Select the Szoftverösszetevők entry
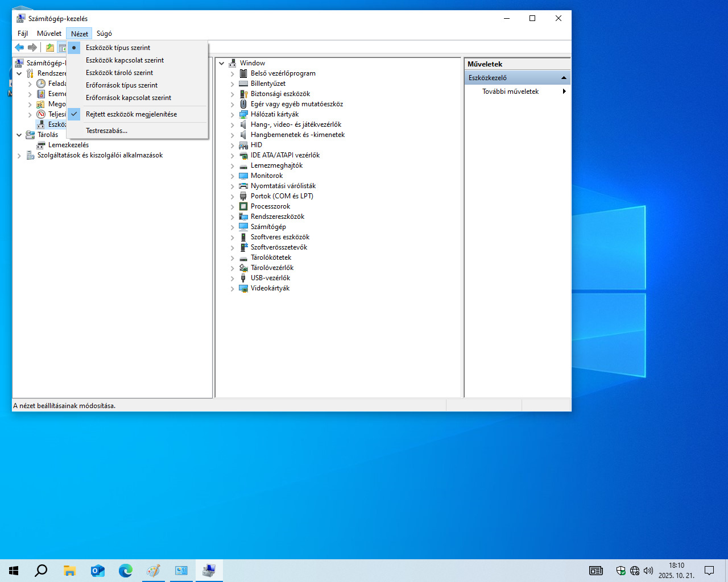Screen dimensions: 728x582 click(x=279, y=247)
